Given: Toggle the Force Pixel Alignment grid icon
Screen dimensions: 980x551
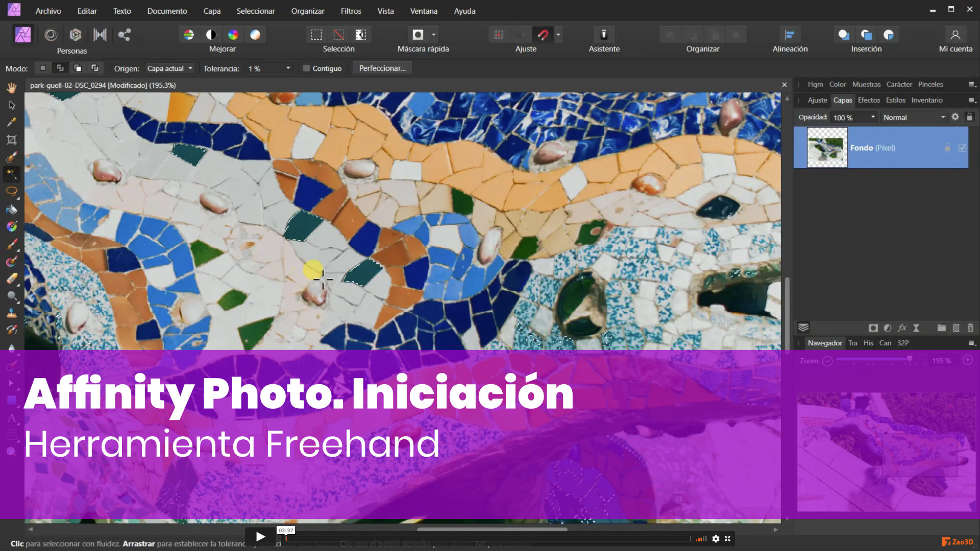Looking at the screenshot, I should pos(499,35).
